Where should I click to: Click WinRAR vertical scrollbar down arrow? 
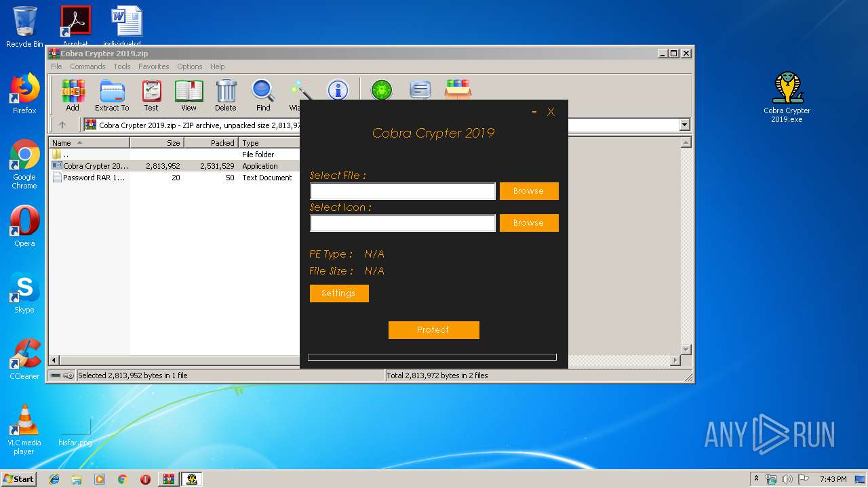pos(686,349)
